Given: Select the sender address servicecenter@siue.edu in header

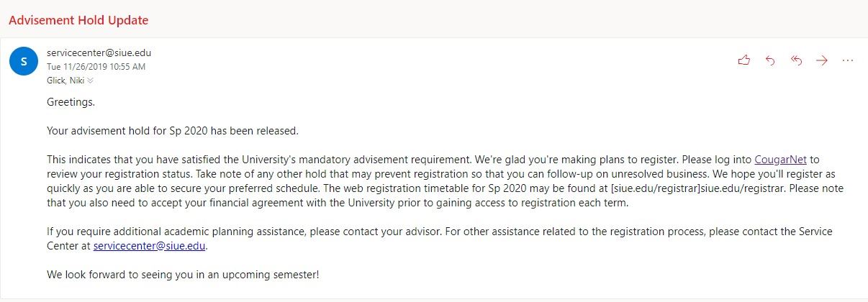Looking at the screenshot, I should click(99, 52).
